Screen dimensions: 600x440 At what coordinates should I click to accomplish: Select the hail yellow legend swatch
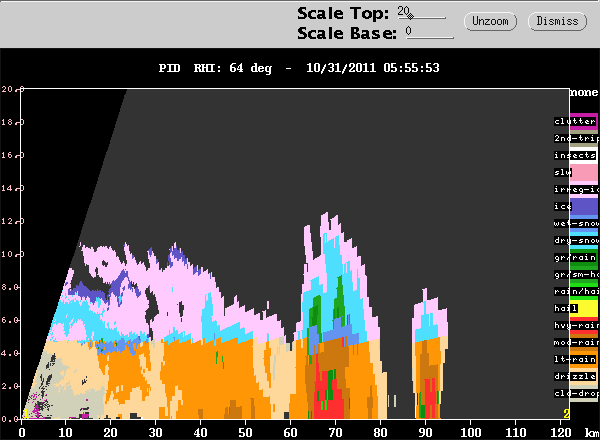pyautogui.click(x=584, y=308)
